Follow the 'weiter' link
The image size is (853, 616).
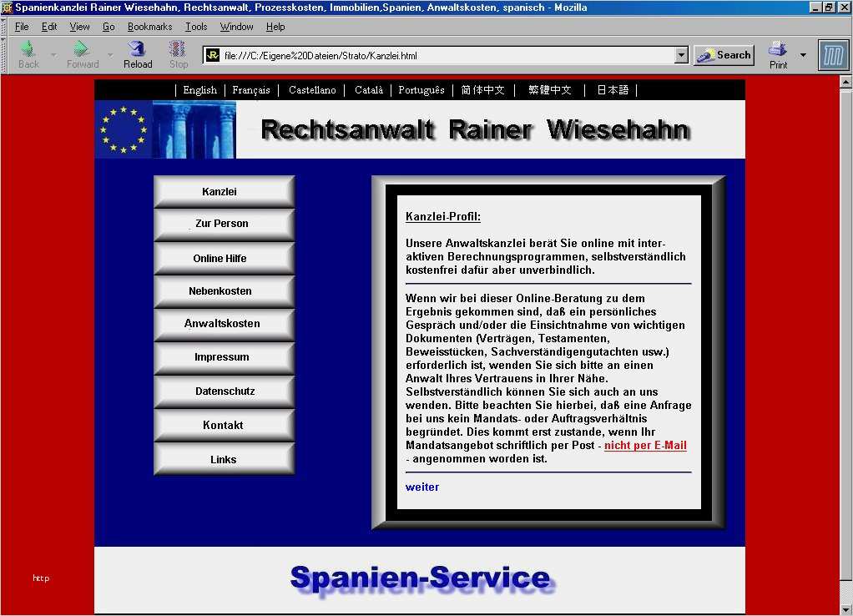pos(421,487)
